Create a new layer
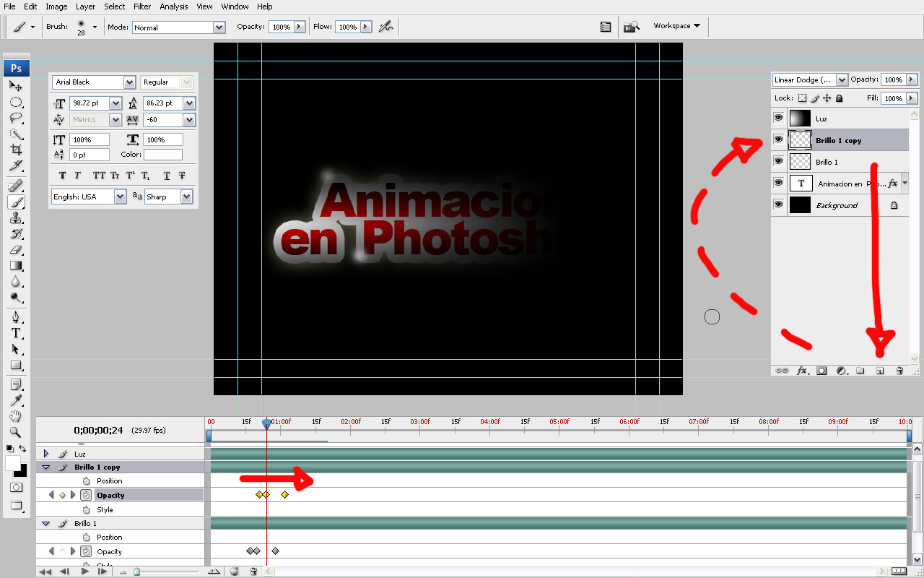The image size is (924, 578). 880,371
